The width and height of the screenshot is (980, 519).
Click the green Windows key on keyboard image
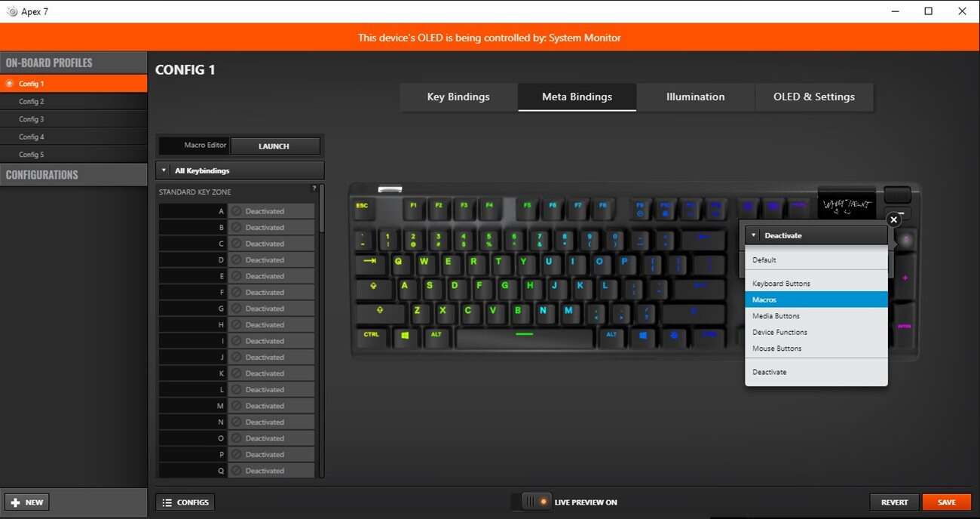coord(405,336)
